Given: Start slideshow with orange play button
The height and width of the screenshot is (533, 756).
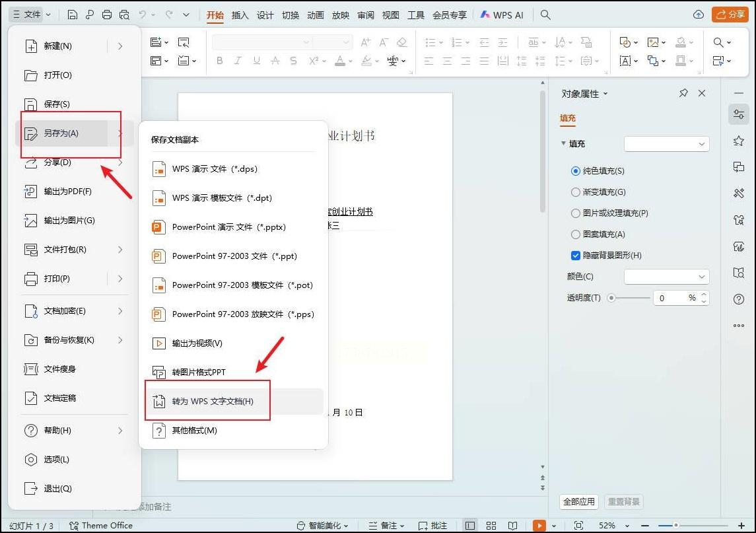Looking at the screenshot, I should click(x=539, y=525).
